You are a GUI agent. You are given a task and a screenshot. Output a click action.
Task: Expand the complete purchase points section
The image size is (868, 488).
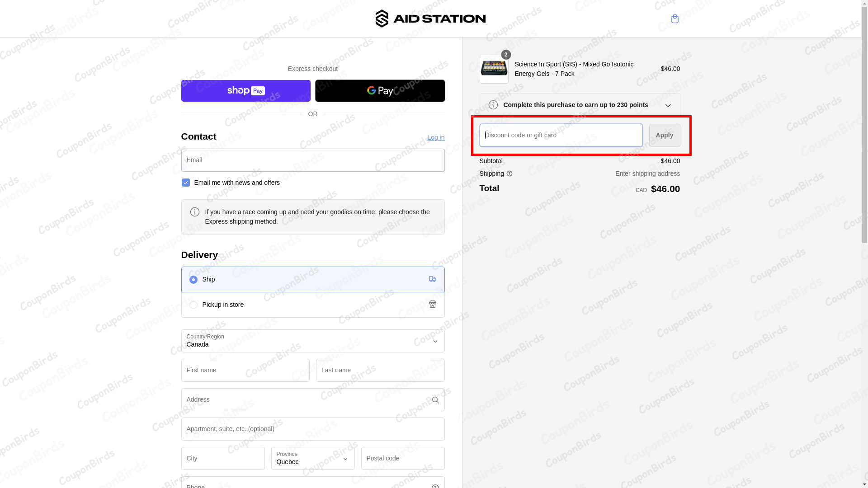tap(668, 105)
